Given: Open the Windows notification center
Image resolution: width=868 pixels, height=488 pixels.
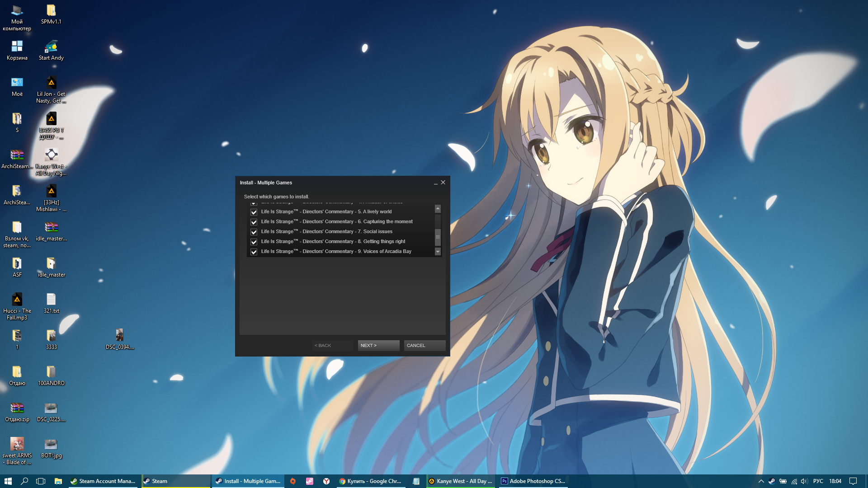Looking at the screenshot, I should click(x=853, y=481).
